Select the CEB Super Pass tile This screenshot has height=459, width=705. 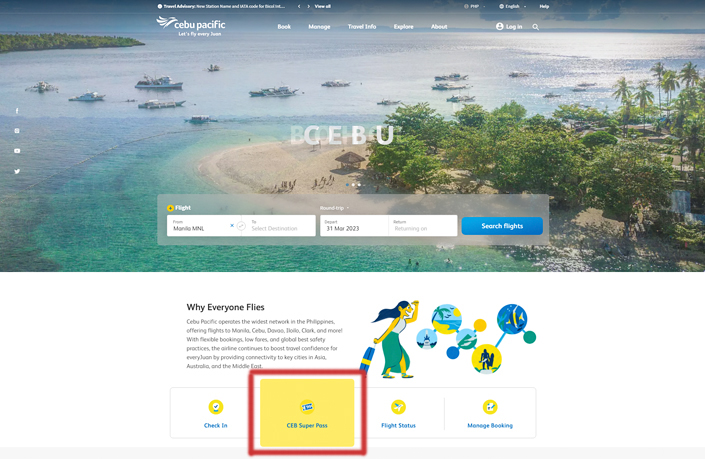307,413
